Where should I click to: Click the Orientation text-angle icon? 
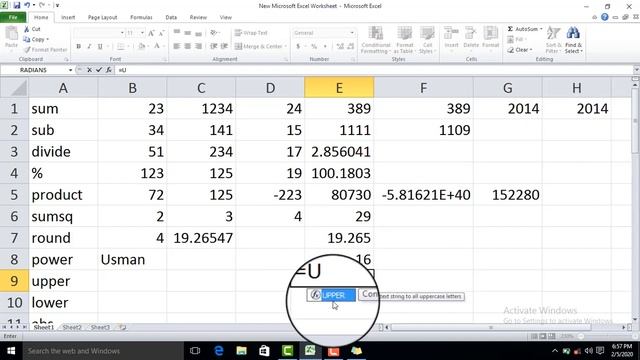tap(214, 32)
